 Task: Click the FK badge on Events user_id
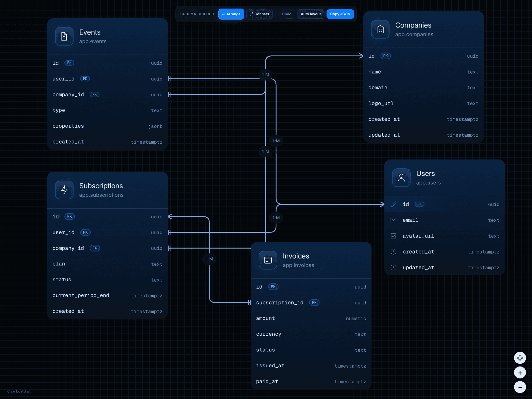(85, 79)
